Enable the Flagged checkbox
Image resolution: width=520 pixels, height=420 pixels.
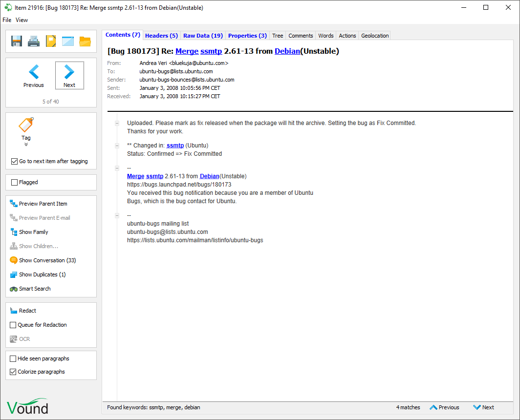(x=14, y=183)
